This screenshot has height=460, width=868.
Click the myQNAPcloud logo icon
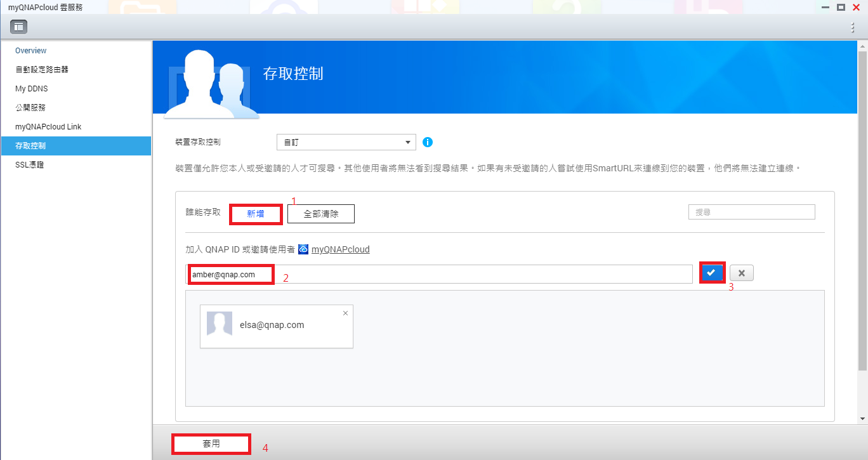click(303, 249)
